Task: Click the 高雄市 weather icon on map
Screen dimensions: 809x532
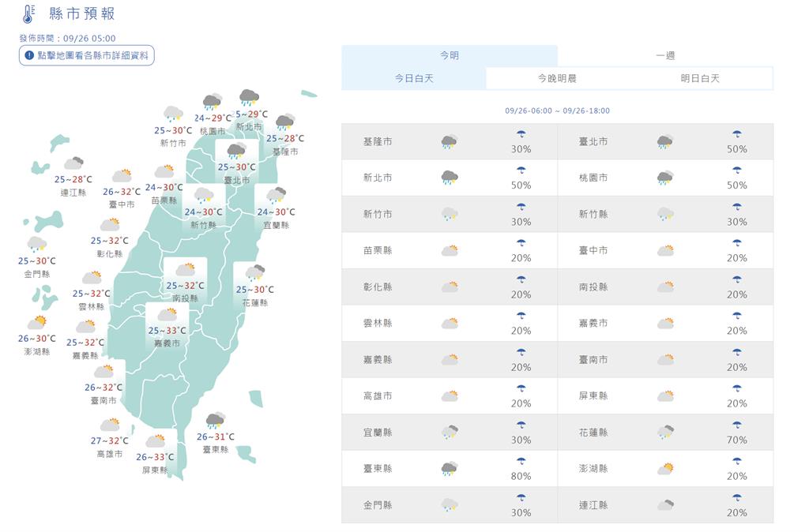Action: coord(110,425)
